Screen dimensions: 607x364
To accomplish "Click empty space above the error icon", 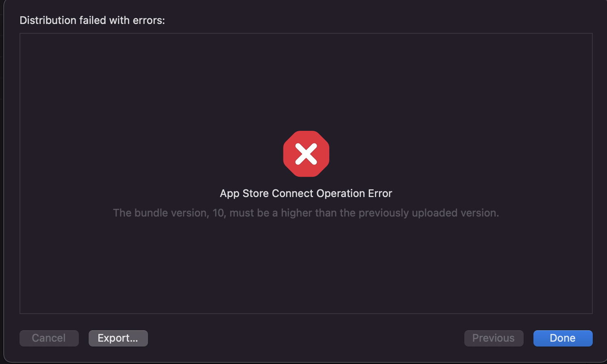I will point(306,81).
